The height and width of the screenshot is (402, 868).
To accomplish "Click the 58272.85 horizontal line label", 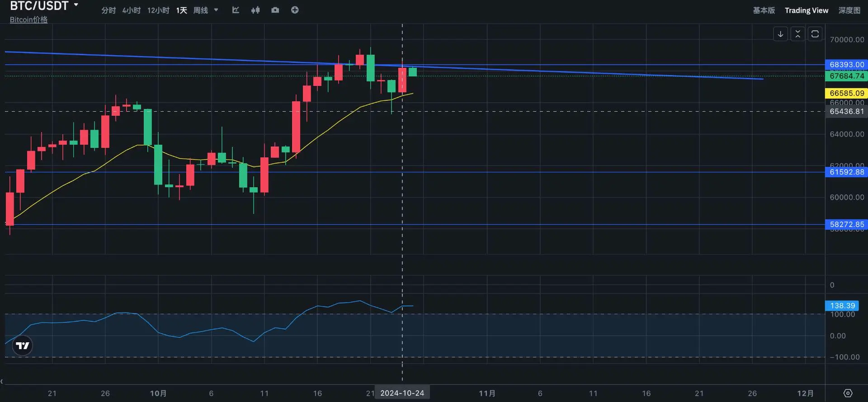I will (847, 224).
